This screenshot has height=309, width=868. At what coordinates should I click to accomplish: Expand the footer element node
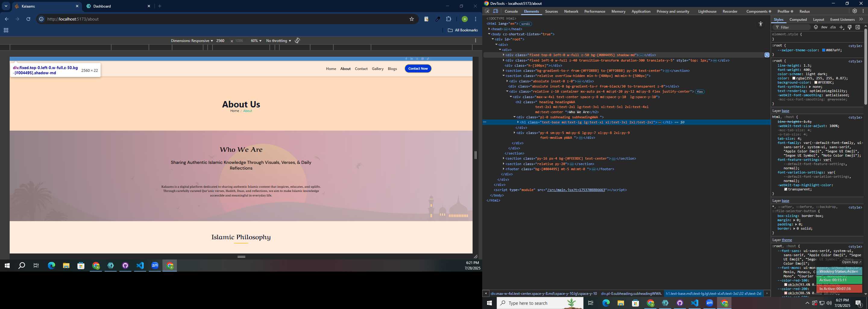pyautogui.click(x=504, y=169)
